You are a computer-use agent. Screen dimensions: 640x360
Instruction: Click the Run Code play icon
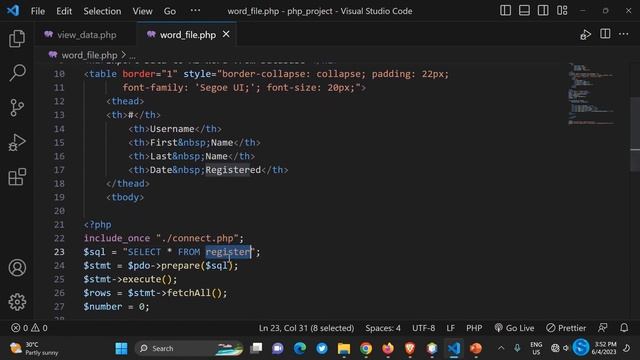pos(585,35)
